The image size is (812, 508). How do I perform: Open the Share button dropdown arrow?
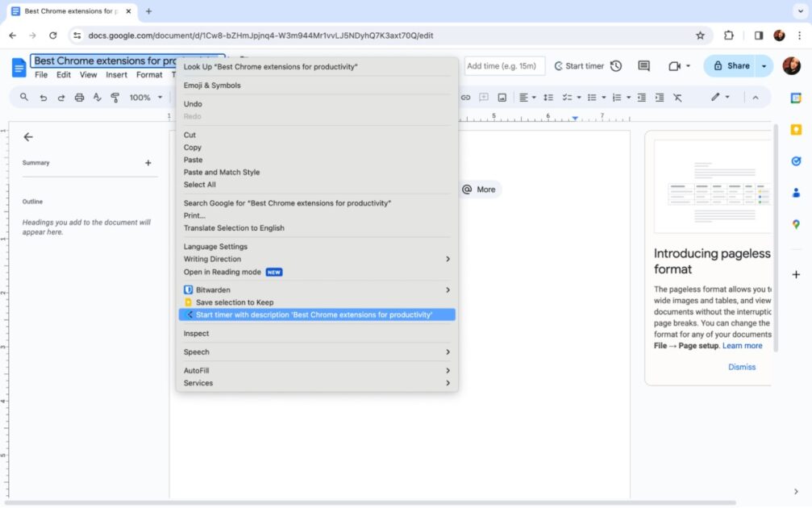pos(763,65)
